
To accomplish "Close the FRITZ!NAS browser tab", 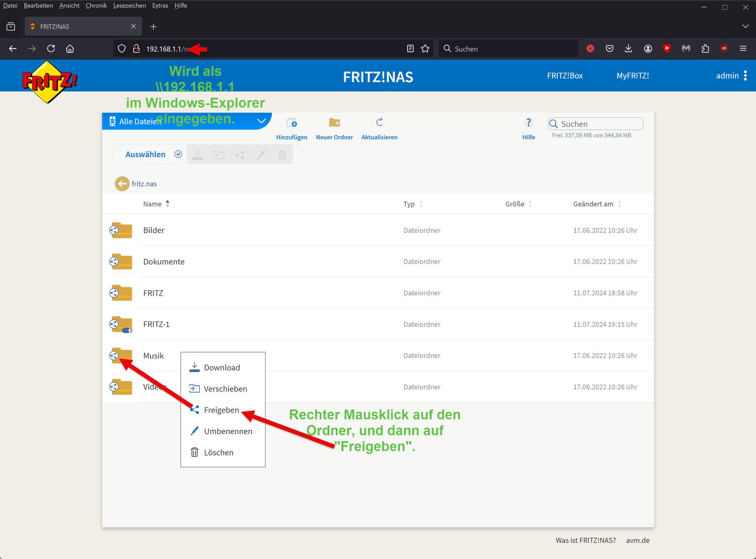I will 133,27.
